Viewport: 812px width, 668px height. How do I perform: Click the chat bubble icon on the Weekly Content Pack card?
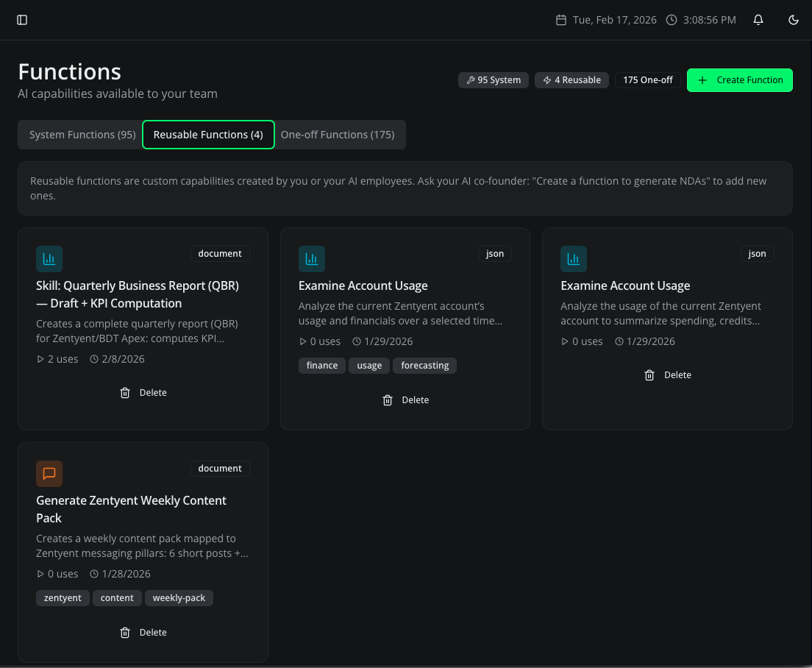pos(49,474)
